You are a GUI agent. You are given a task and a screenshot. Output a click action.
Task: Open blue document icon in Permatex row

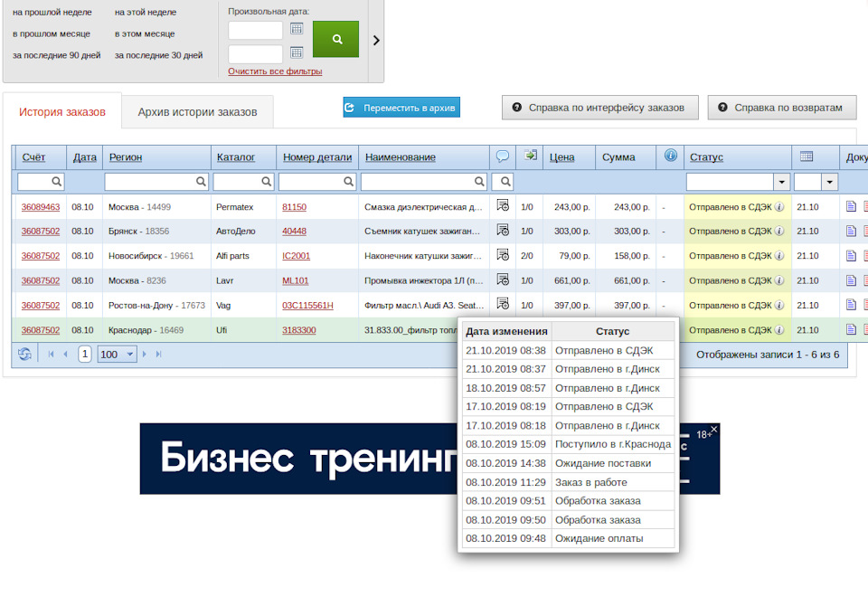pyautogui.click(x=852, y=206)
